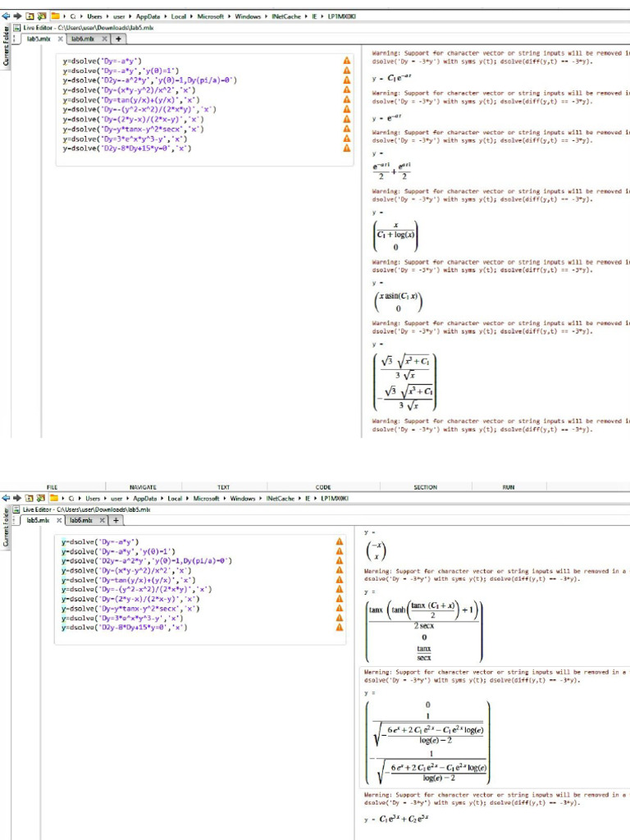Click the RUN toolstrip section label

click(509, 487)
